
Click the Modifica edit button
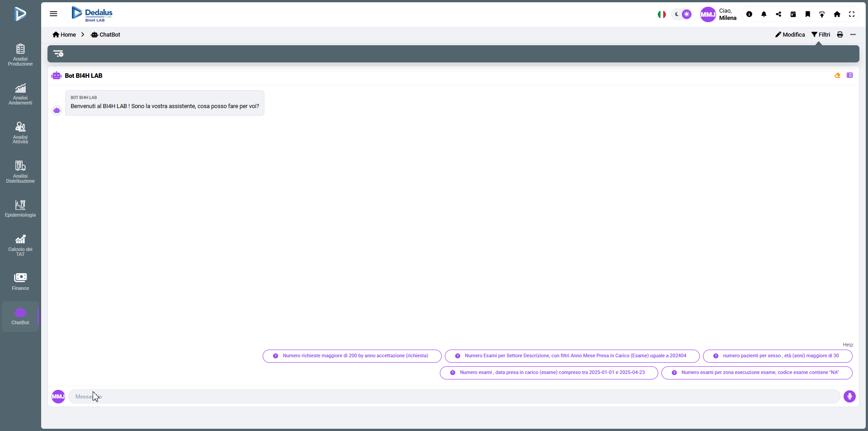(x=790, y=35)
